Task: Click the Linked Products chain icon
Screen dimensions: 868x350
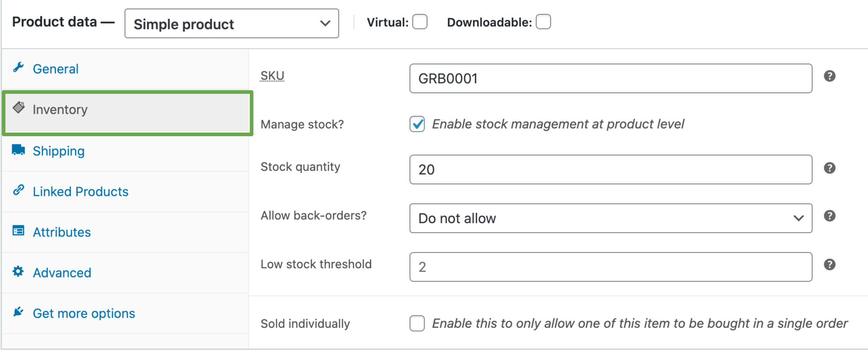Action: click(x=18, y=190)
